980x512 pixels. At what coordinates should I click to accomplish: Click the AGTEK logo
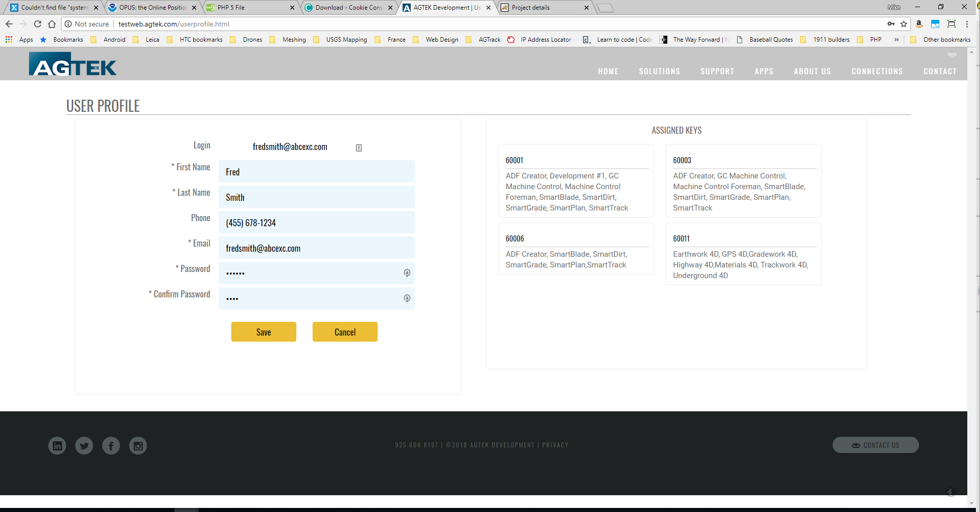pyautogui.click(x=73, y=65)
